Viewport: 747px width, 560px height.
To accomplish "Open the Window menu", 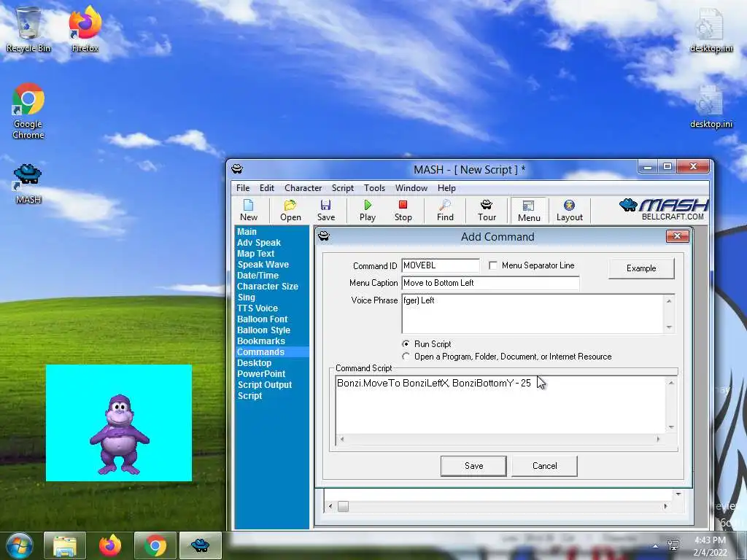I will click(411, 188).
